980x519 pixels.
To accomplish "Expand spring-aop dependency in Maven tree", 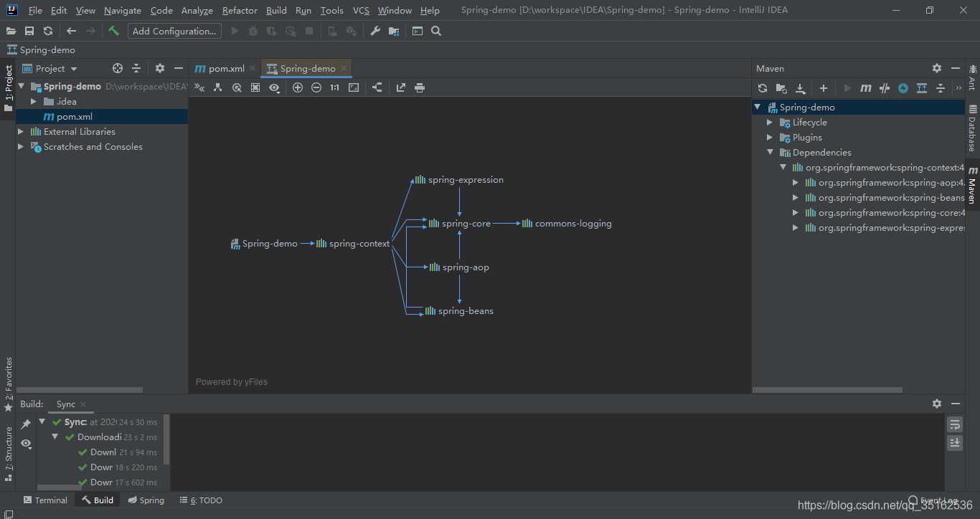I will pyautogui.click(x=796, y=182).
